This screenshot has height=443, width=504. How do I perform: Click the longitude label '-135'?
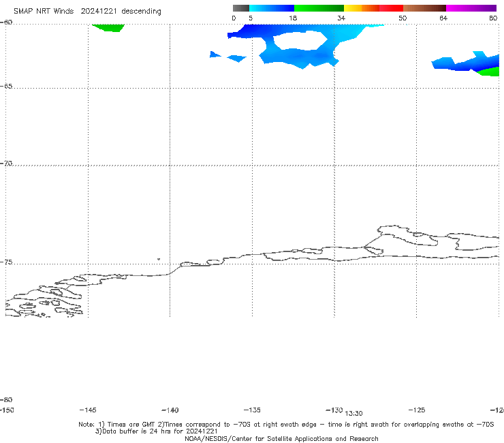252,410
